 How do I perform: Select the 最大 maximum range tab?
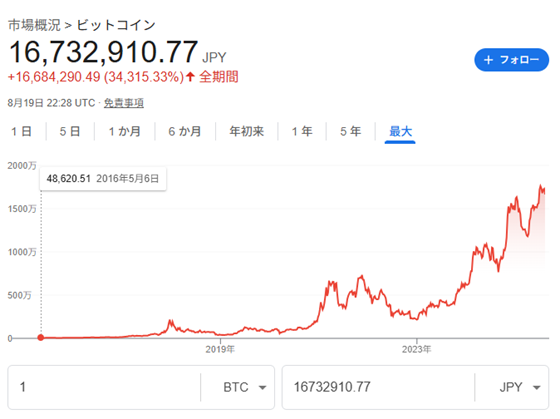(400, 131)
